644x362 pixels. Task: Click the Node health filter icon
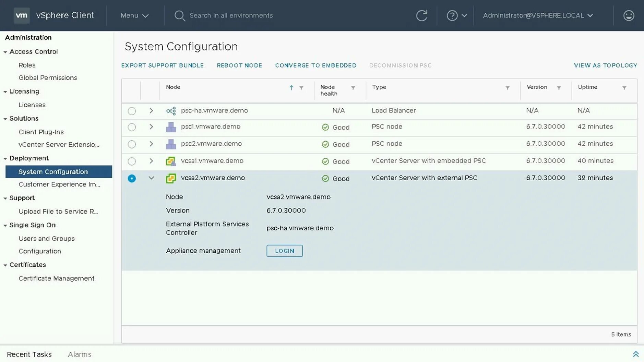pyautogui.click(x=353, y=88)
